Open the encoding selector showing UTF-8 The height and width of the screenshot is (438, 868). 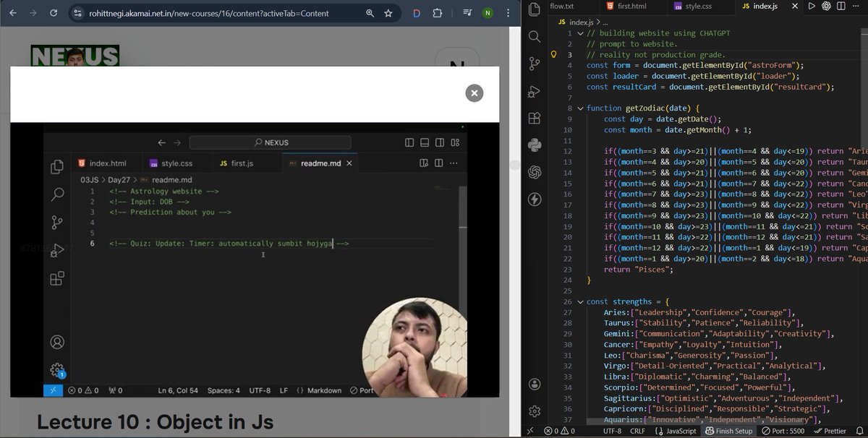point(611,431)
